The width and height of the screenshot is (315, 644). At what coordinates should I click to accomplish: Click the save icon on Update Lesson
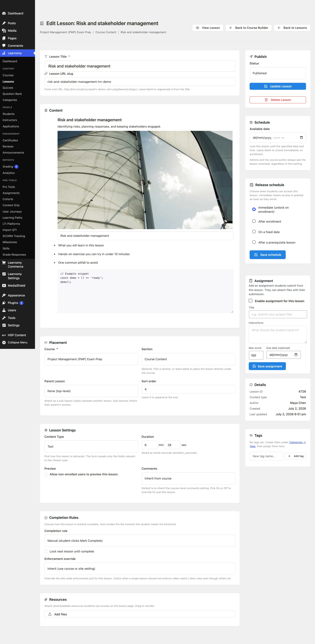(x=266, y=86)
